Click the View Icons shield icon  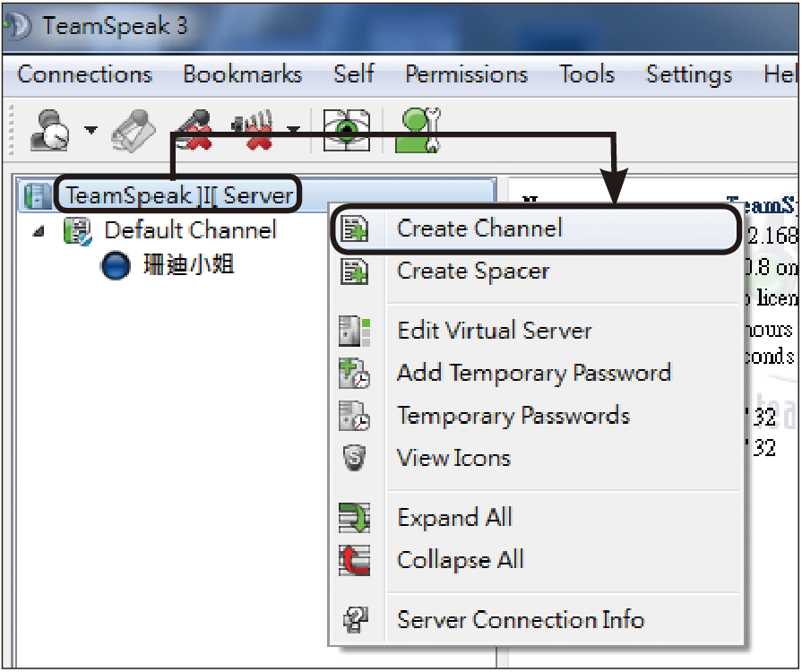354,458
